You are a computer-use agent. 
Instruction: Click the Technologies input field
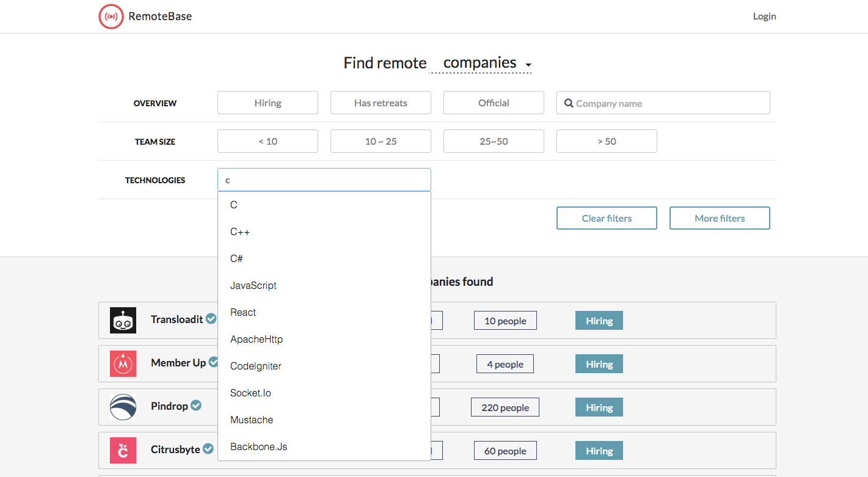(324, 180)
